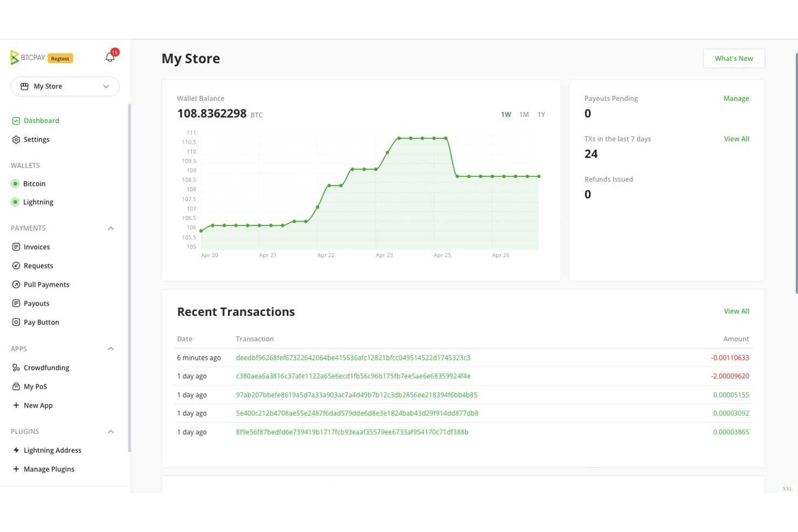Open transaction 97ab207bbefe link
The image size is (798, 532).
[x=356, y=395]
